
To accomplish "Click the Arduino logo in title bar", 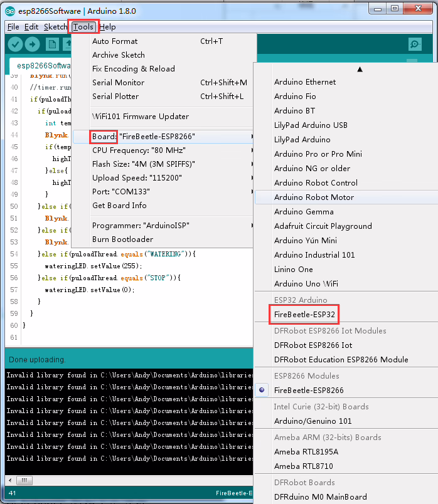I will click(10, 11).
